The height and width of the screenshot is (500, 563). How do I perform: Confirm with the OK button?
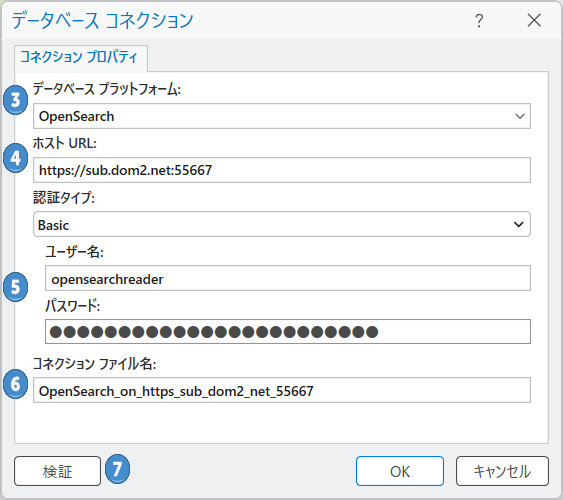tap(400, 471)
